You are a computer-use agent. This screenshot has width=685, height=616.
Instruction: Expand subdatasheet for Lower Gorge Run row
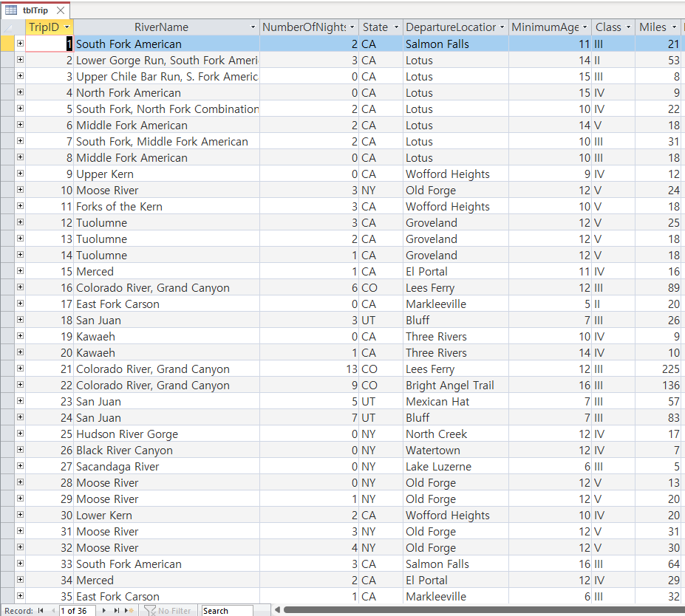coord(20,59)
